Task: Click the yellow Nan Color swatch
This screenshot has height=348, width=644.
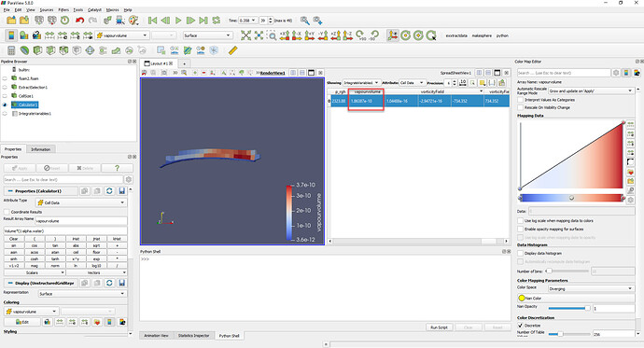Action: pyautogui.click(x=522, y=298)
